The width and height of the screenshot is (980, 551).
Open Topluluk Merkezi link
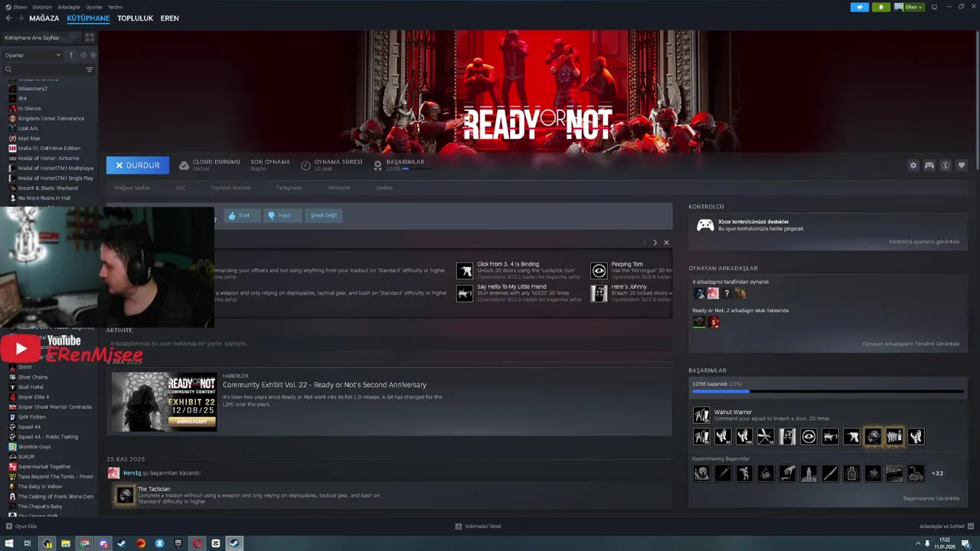click(x=231, y=187)
